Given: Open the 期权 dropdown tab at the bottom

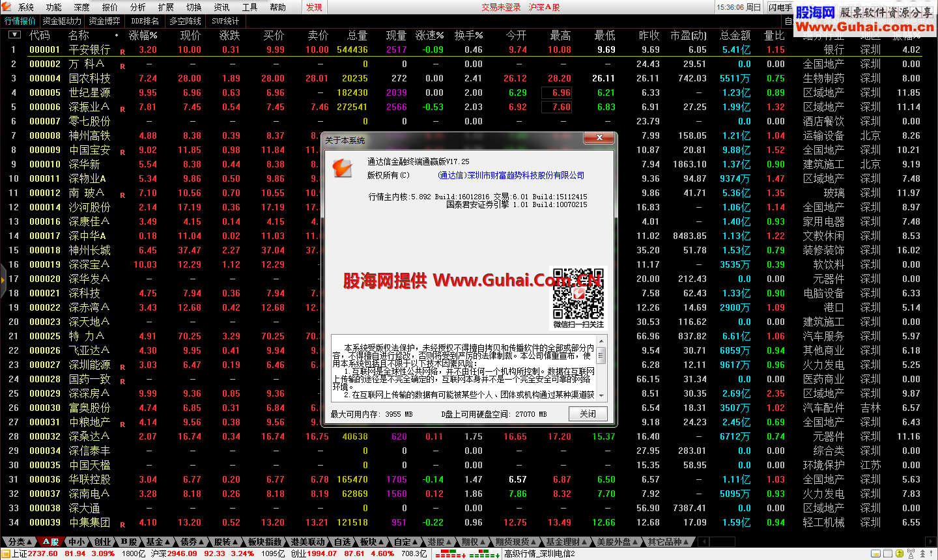Looking at the screenshot, I should pos(474,542).
